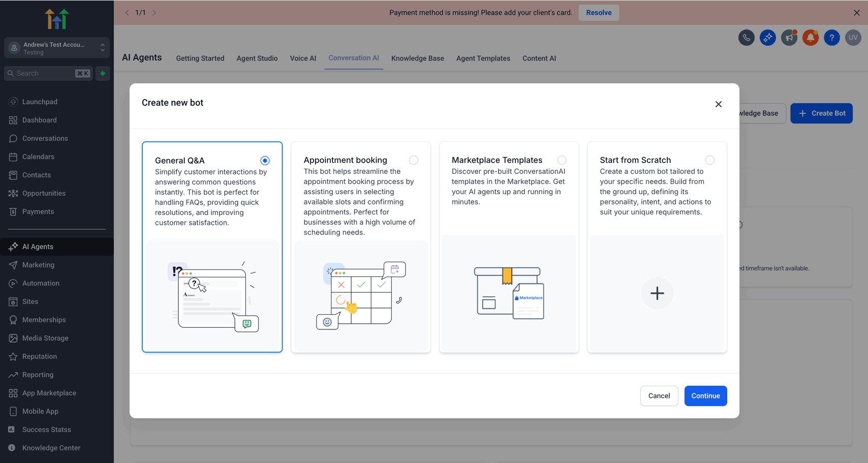Viewport: 868px width, 463px height.
Task: Expand the Andrew's Test Account switcher
Action: point(57,48)
